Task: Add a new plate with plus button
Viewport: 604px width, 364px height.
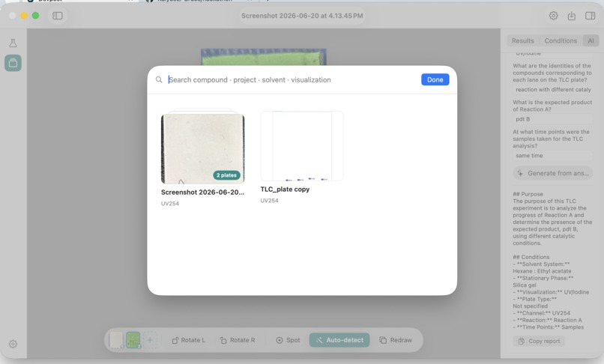Action: pyautogui.click(x=150, y=340)
